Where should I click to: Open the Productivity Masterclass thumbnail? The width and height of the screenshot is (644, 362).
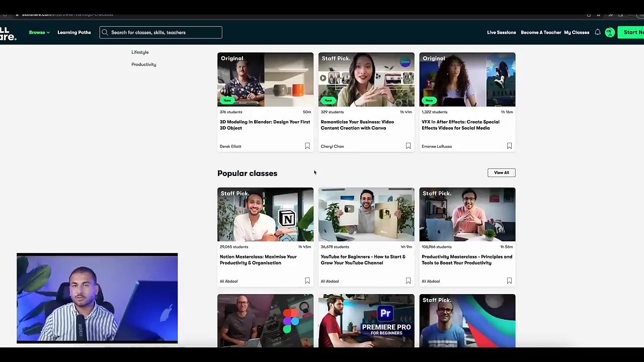click(467, 215)
